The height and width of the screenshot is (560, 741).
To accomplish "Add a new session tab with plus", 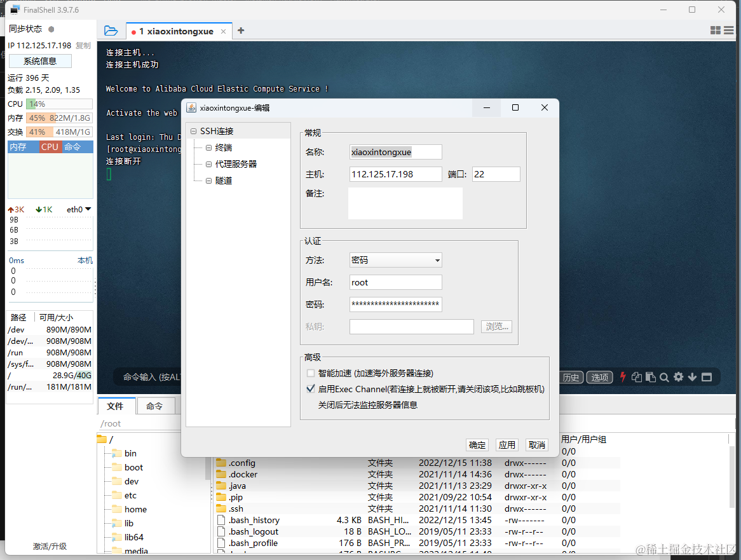I will coord(241,31).
